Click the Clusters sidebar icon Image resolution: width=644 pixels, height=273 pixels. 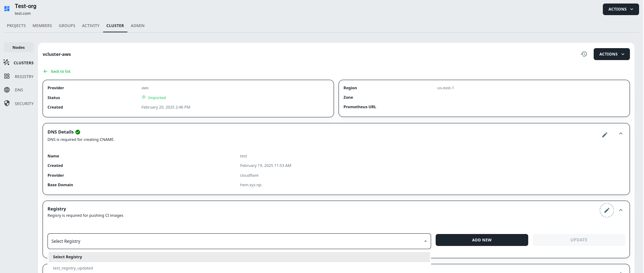point(6,63)
